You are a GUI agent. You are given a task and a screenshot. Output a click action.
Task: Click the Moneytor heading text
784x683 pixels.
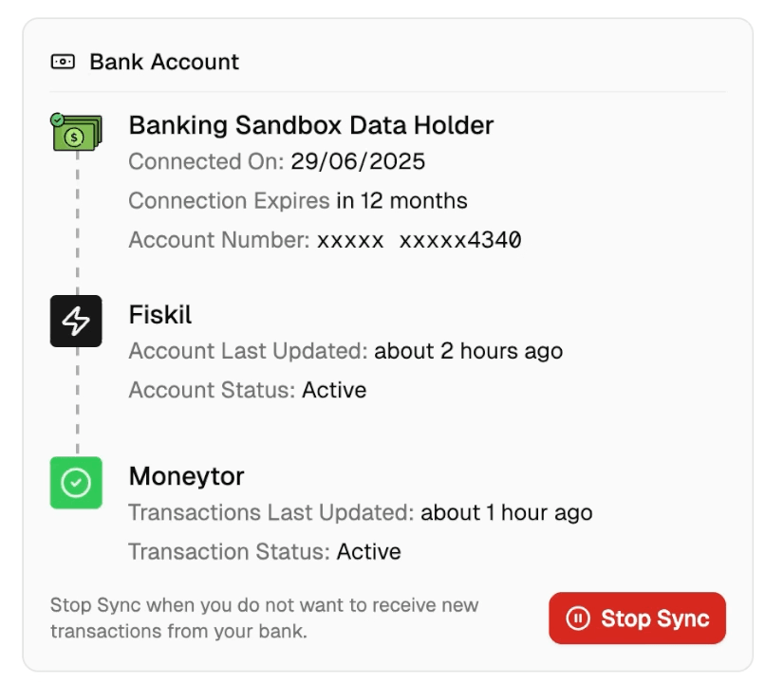click(x=187, y=475)
